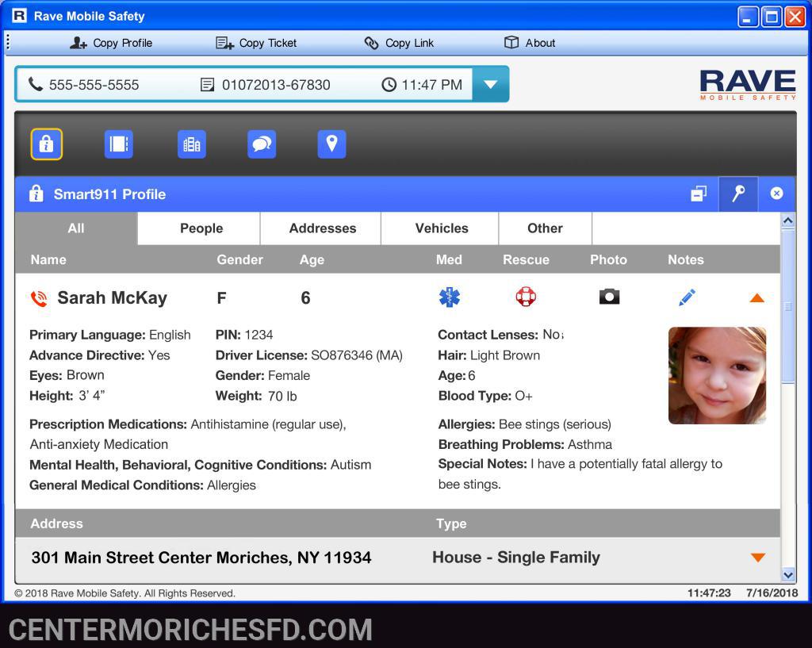Click the vertical scrollbar thumb

(787, 307)
